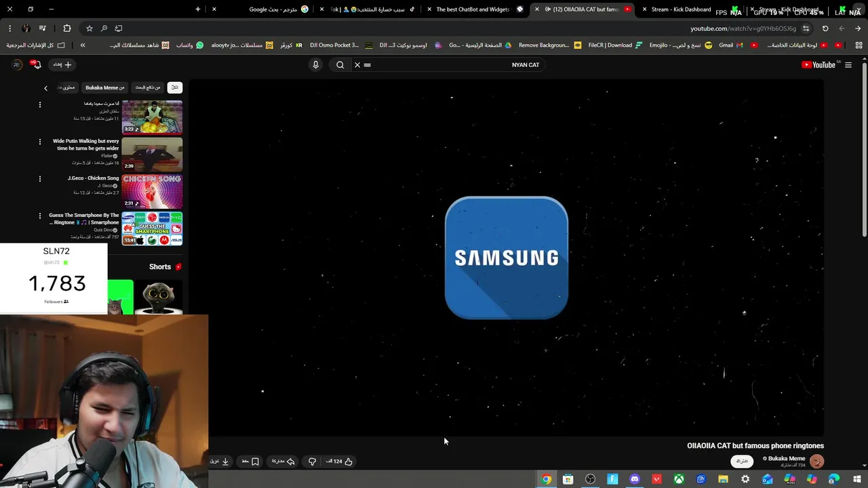868x488 pixels.
Task: Start voice search with the microphone
Action: coord(315,65)
